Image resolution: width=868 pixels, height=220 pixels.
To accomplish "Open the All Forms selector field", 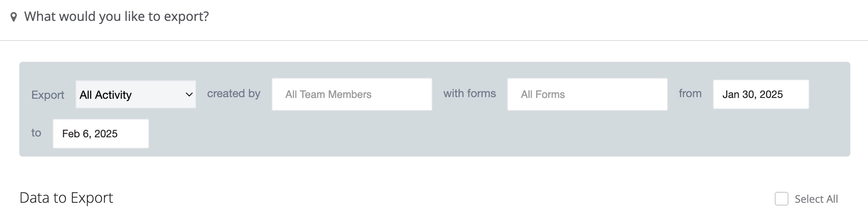I will pos(588,94).
